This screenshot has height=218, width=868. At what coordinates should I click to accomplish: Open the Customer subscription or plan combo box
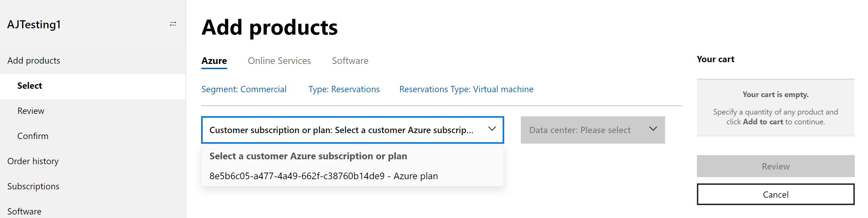click(341, 130)
